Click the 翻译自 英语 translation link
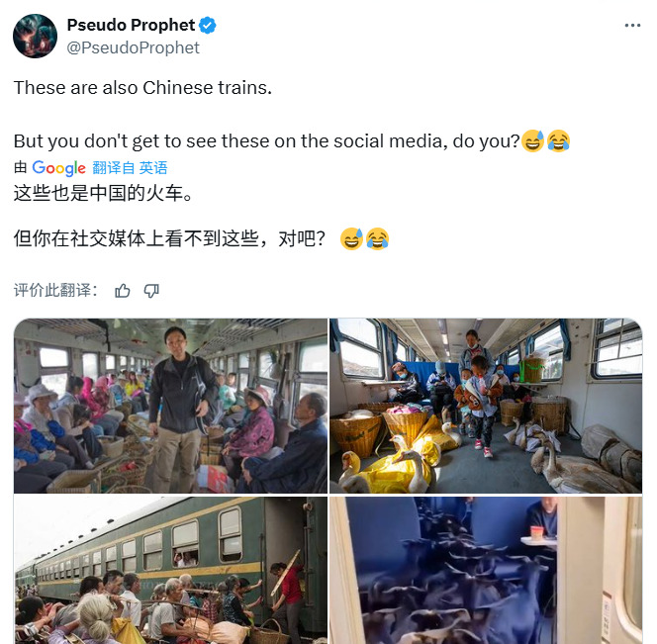Image resolution: width=657 pixels, height=644 pixels. pos(130,168)
